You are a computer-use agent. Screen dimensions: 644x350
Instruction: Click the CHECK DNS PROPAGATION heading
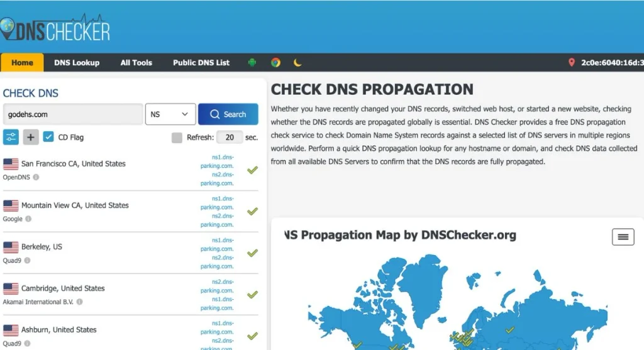click(x=372, y=89)
